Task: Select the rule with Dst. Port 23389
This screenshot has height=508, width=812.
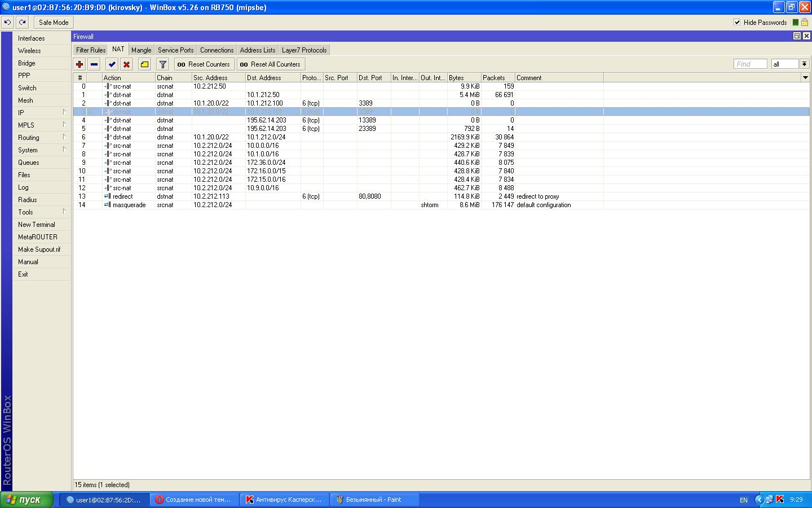Action: pyautogui.click(x=441, y=129)
